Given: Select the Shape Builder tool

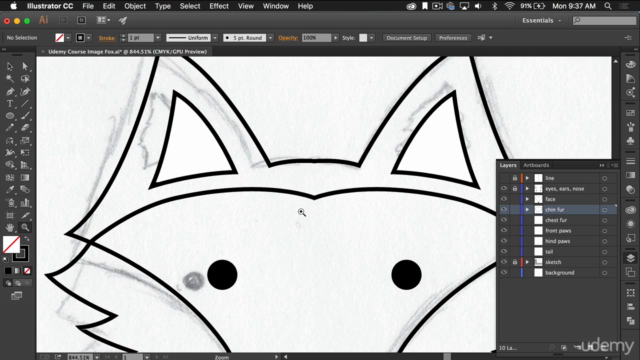Looking at the screenshot, I should [10, 165].
